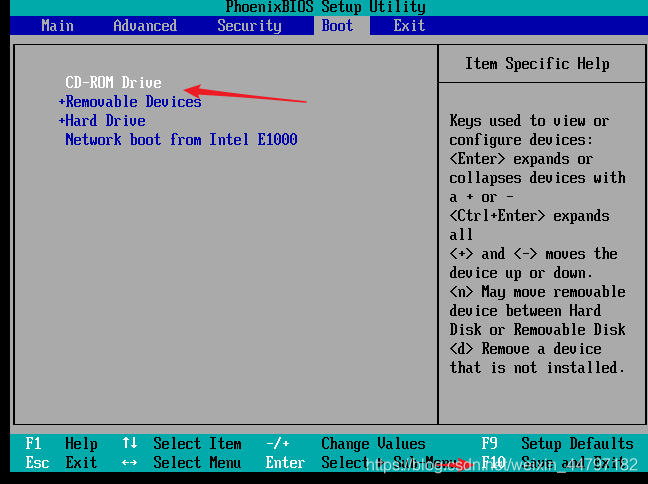648x484 pixels.
Task: Click the Item Specific Help heading
Action: [x=537, y=64]
